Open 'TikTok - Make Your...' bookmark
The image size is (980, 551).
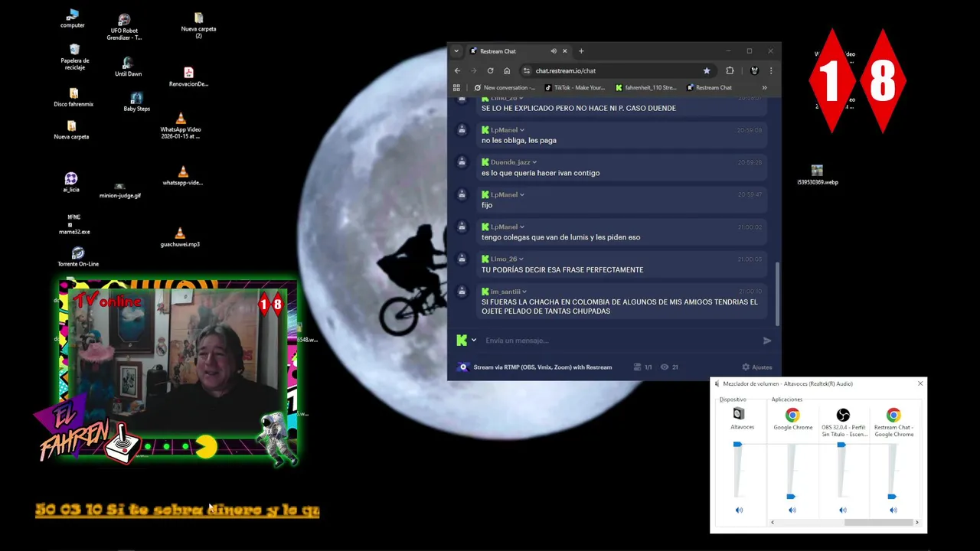[x=575, y=87]
